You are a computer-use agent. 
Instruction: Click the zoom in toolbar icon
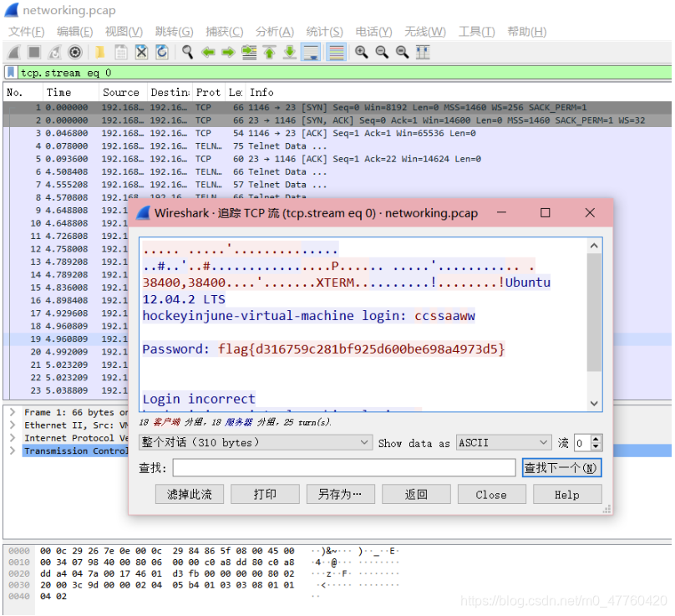pos(361,52)
